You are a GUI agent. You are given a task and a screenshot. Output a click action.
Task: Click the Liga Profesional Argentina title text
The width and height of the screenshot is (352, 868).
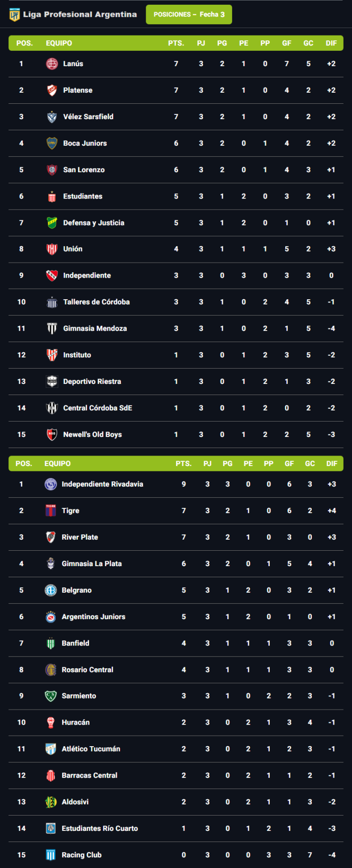(x=80, y=14)
